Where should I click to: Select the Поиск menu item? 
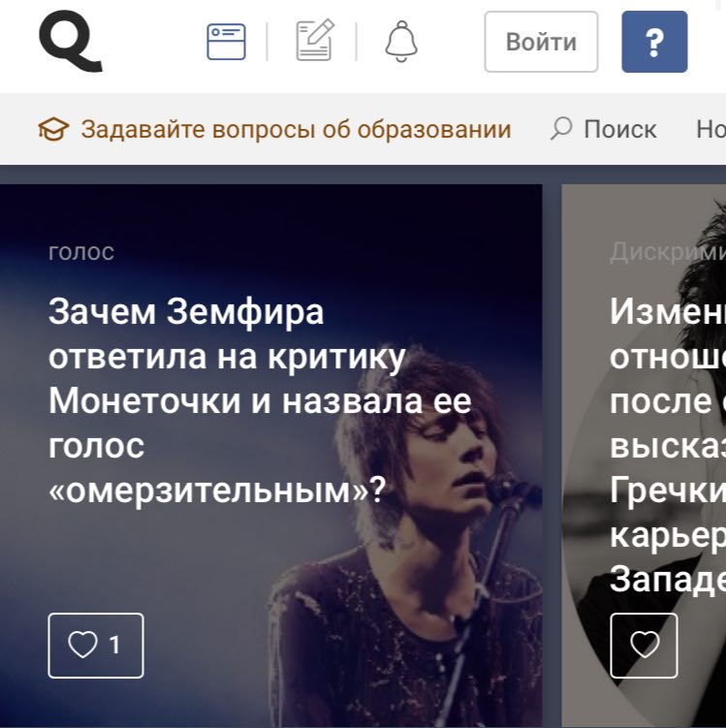tap(619, 129)
